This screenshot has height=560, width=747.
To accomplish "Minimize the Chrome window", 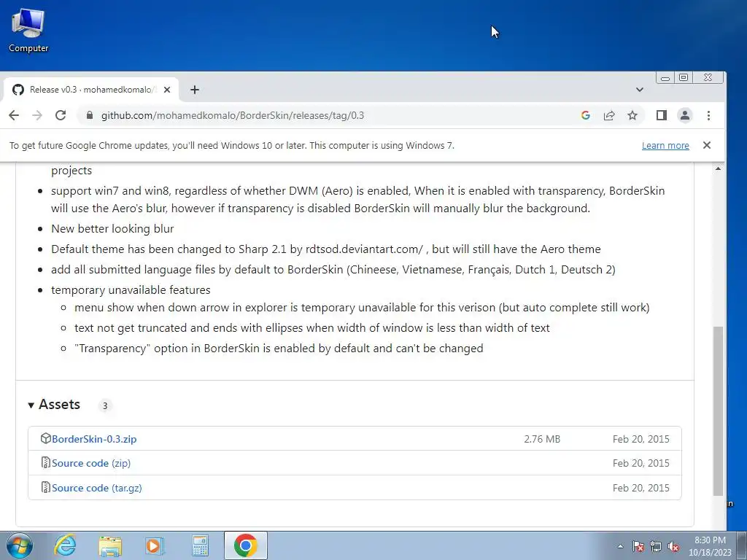I will click(665, 77).
